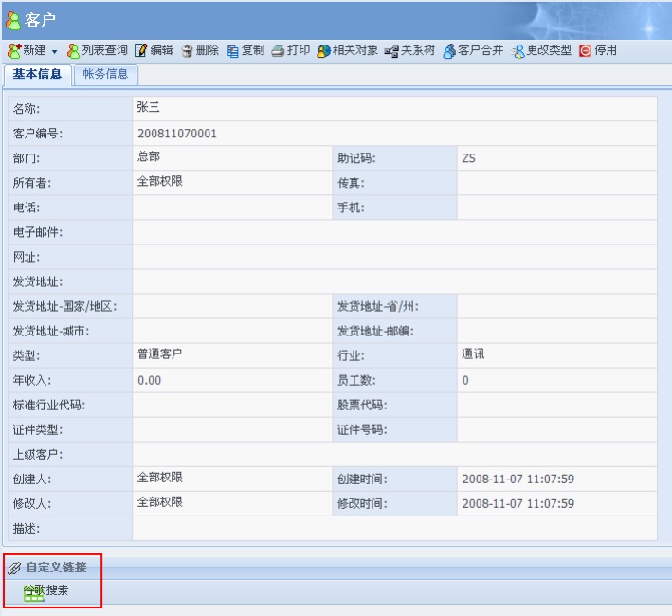Click the 创建人 value 全部权限
Image resolution: width=672 pixels, height=616 pixels.
[x=160, y=478]
